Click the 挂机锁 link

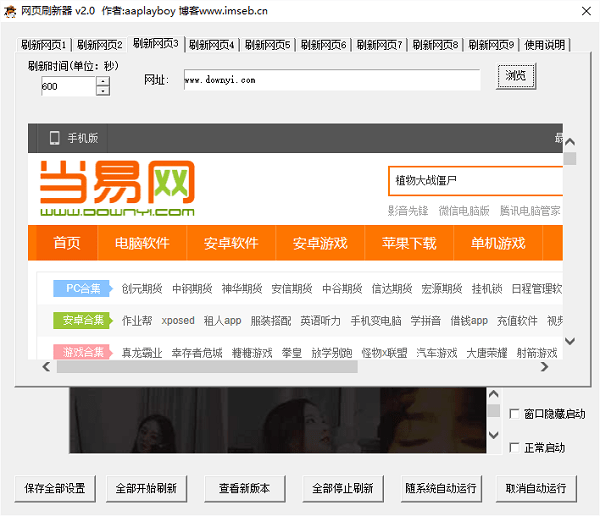pyautogui.click(x=487, y=289)
